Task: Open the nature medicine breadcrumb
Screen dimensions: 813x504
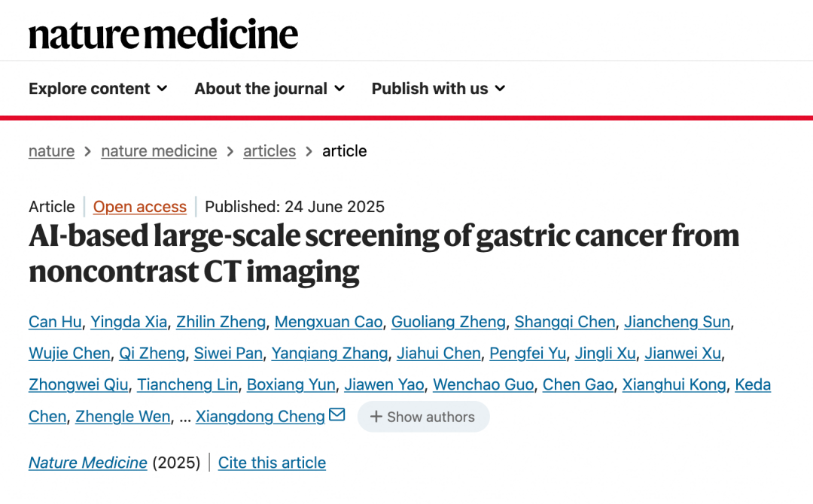Action: click(x=159, y=151)
